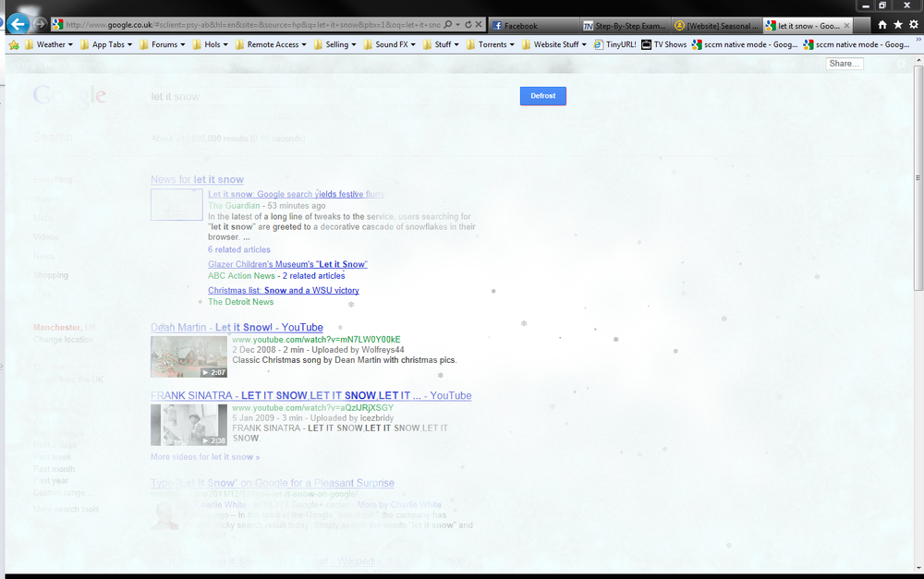This screenshot has height=579, width=924.
Task: Open the Weather favorites folder
Action: pos(48,44)
